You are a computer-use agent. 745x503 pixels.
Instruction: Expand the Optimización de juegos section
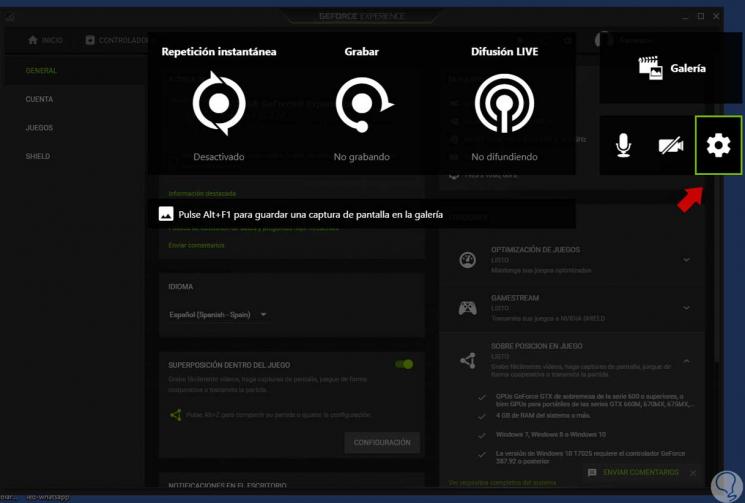686,260
